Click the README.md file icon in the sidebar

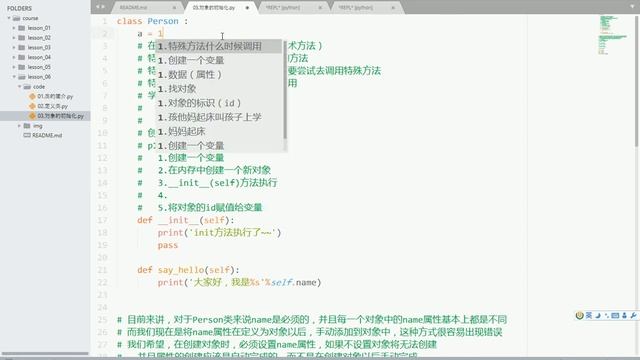pos(27,135)
